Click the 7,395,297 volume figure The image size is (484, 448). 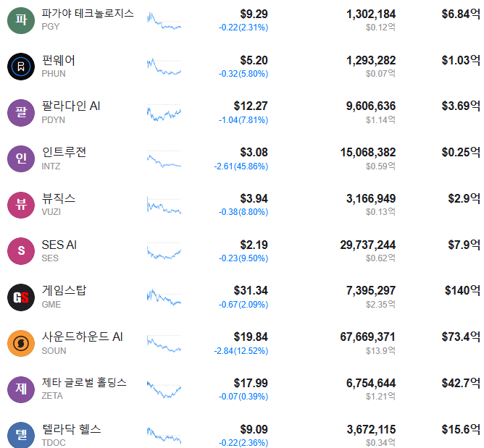click(371, 290)
